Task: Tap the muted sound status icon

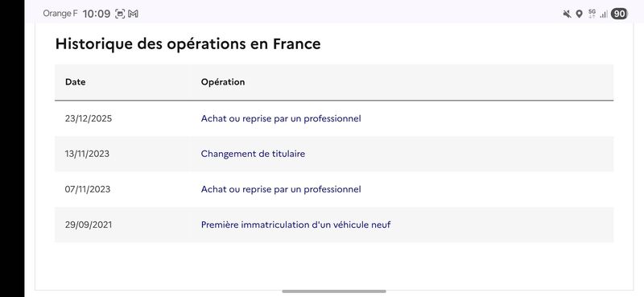Action: tap(567, 14)
